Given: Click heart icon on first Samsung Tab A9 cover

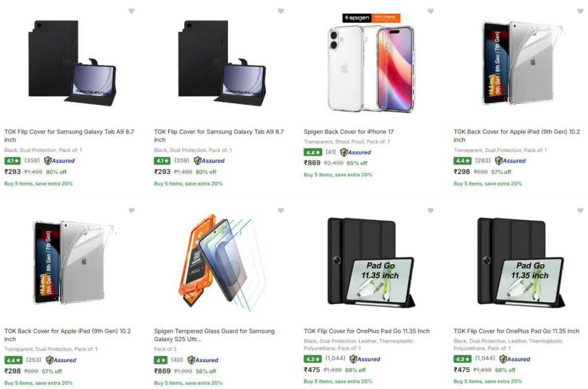Looking at the screenshot, I should (131, 11).
